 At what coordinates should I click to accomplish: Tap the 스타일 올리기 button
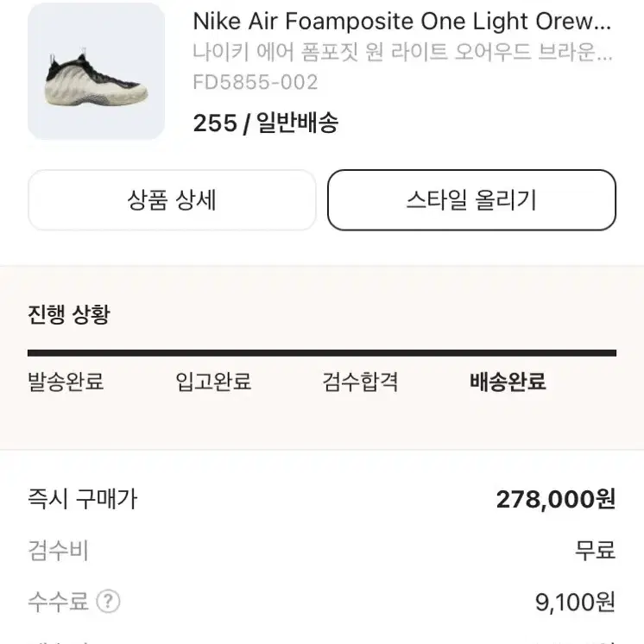(x=471, y=200)
